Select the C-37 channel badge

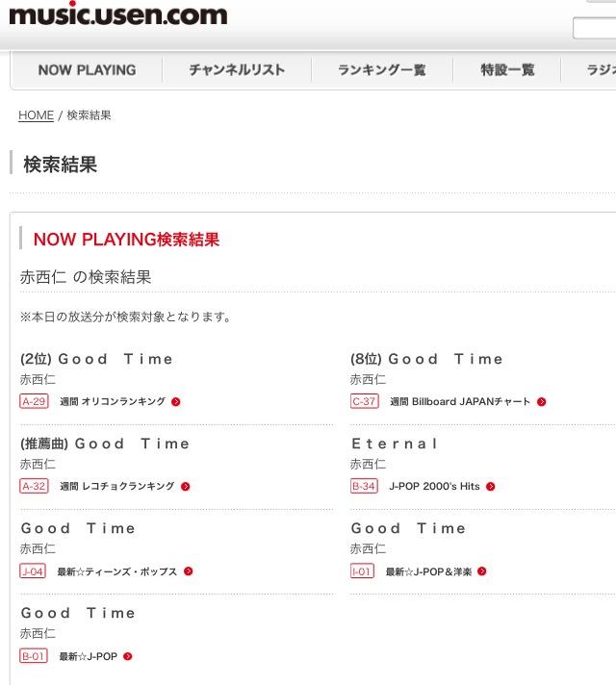coord(364,401)
